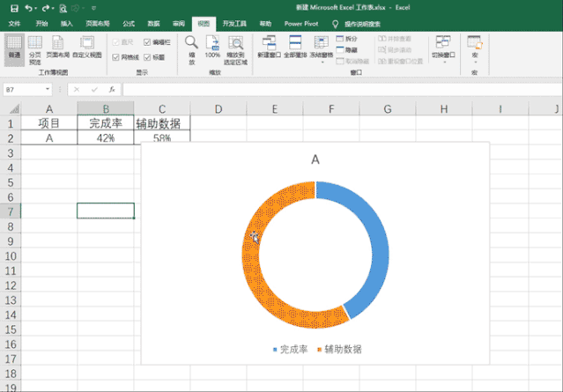Open the File (文件) tab
Screen dimensions: 563x392
click(14, 24)
